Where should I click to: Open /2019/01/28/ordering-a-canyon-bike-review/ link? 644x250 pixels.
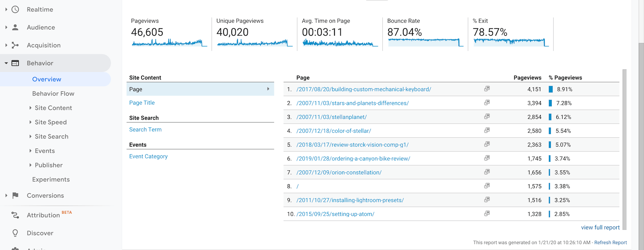(x=353, y=158)
